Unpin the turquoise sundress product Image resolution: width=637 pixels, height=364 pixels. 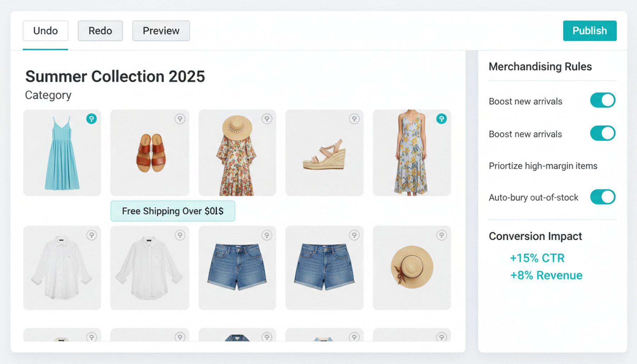tap(92, 119)
